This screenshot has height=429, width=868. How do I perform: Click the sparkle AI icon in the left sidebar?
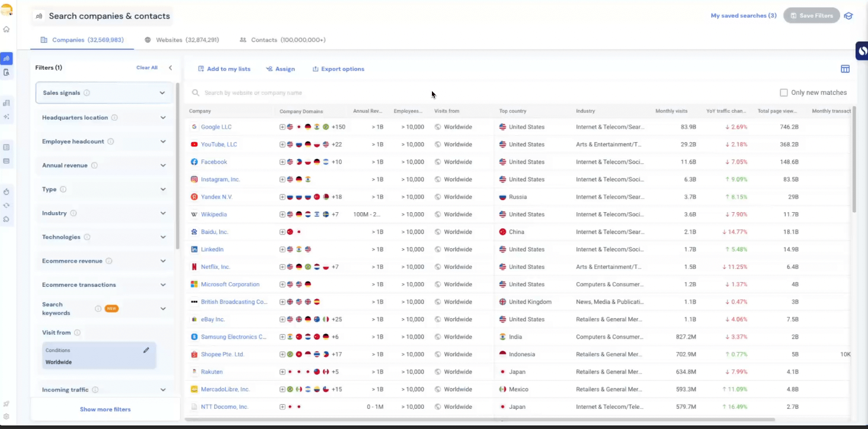pyautogui.click(x=6, y=117)
